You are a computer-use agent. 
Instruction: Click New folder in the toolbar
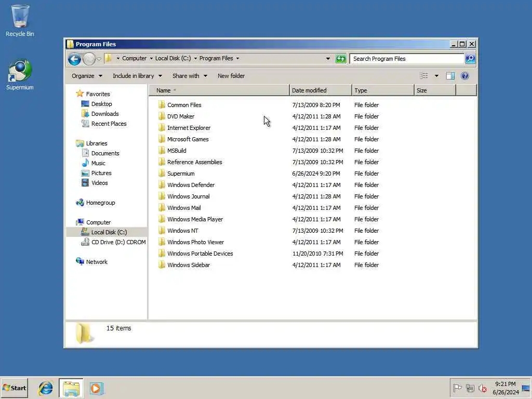tap(231, 76)
